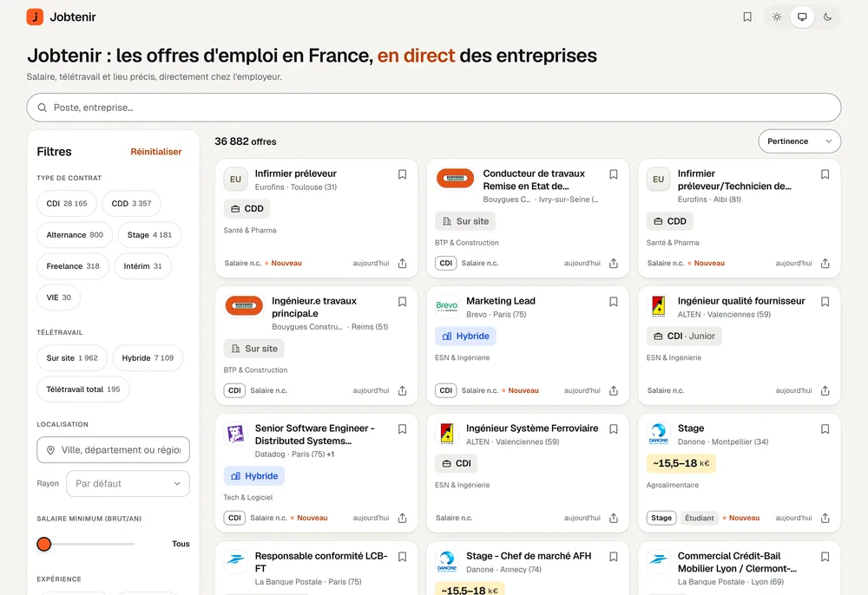Screen dimensions: 868x595
Task: Click the Bouygues logo on Conducteur card
Action: point(455,179)
